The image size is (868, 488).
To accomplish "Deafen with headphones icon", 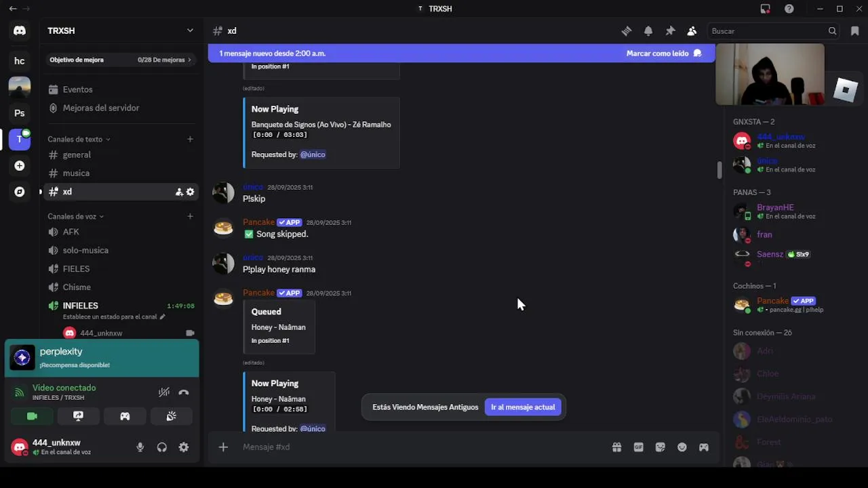I will [x=162, y=447].
